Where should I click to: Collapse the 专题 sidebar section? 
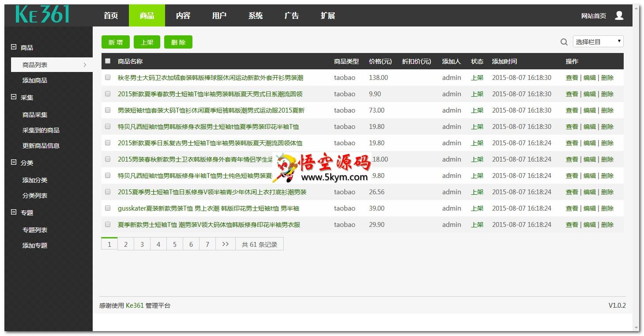[14, 212]
